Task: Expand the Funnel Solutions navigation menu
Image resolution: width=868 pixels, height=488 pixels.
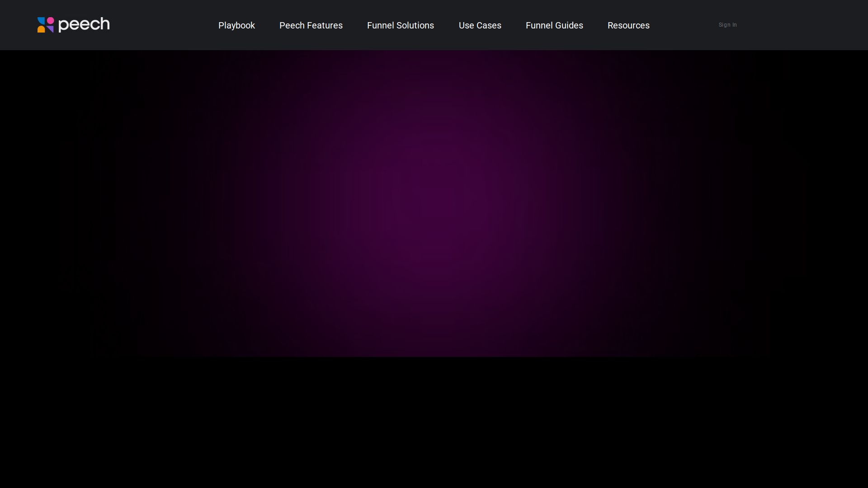Action: coord(400,25)
